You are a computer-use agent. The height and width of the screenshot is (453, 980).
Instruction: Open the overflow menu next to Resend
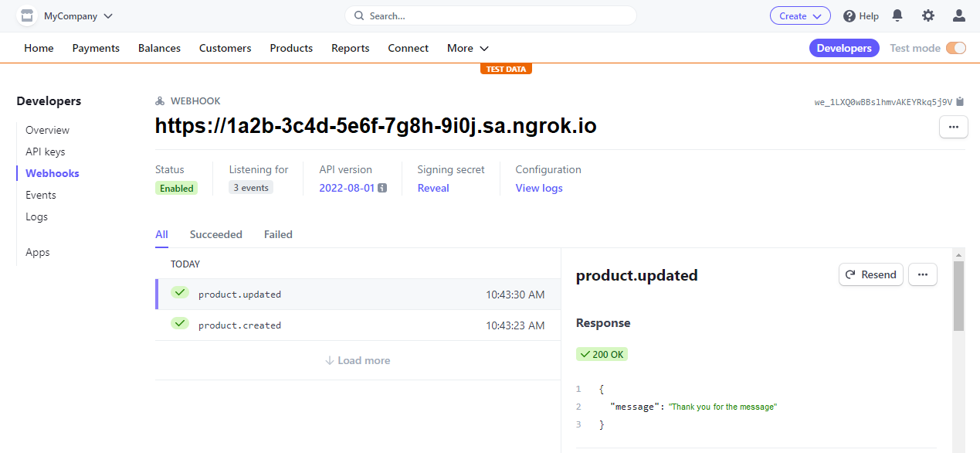pyautogui.click(x=922, y=274)
